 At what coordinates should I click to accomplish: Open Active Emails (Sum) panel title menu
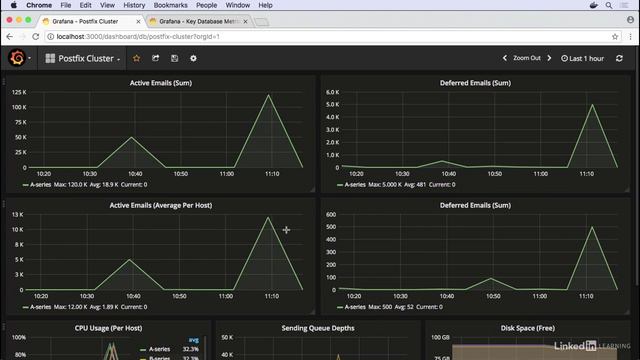click(x=161, y=83)
